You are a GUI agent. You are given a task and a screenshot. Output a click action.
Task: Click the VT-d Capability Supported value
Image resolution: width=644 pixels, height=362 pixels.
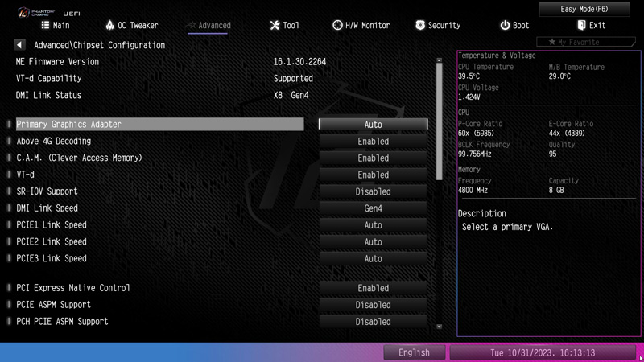point(293,79)
